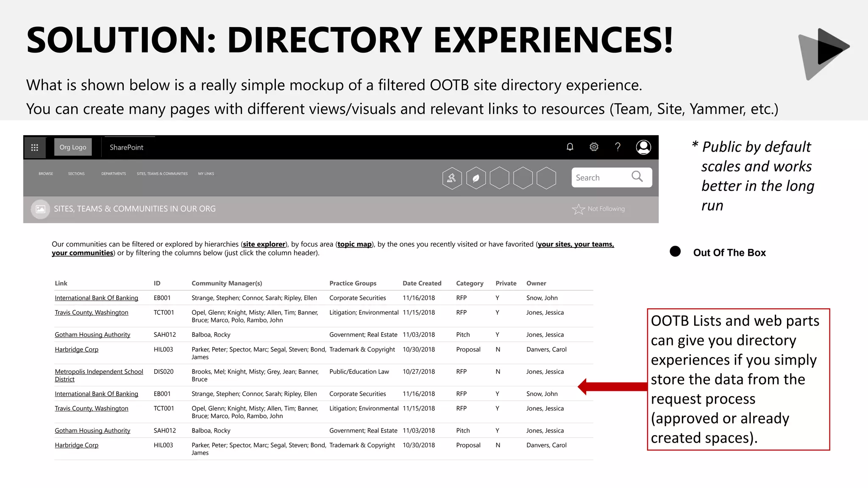Click ID cell DIS020

point(164,372)
